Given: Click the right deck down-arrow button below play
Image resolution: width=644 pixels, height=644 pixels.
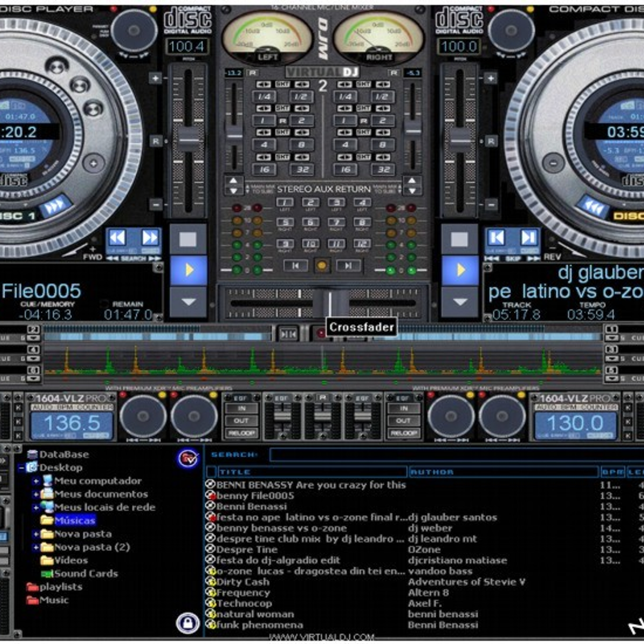Looking at the screenshot, I should pos(459,302).
